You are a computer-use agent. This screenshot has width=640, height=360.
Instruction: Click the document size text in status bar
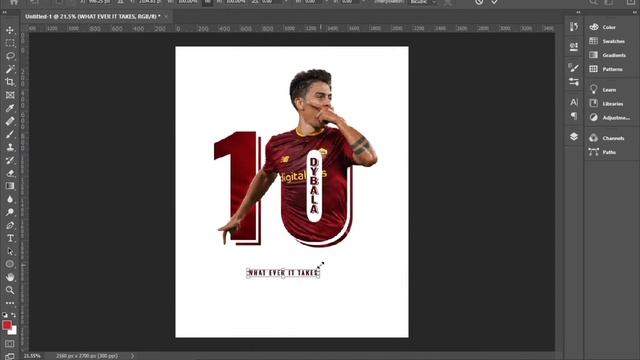(x=87, y=356)
